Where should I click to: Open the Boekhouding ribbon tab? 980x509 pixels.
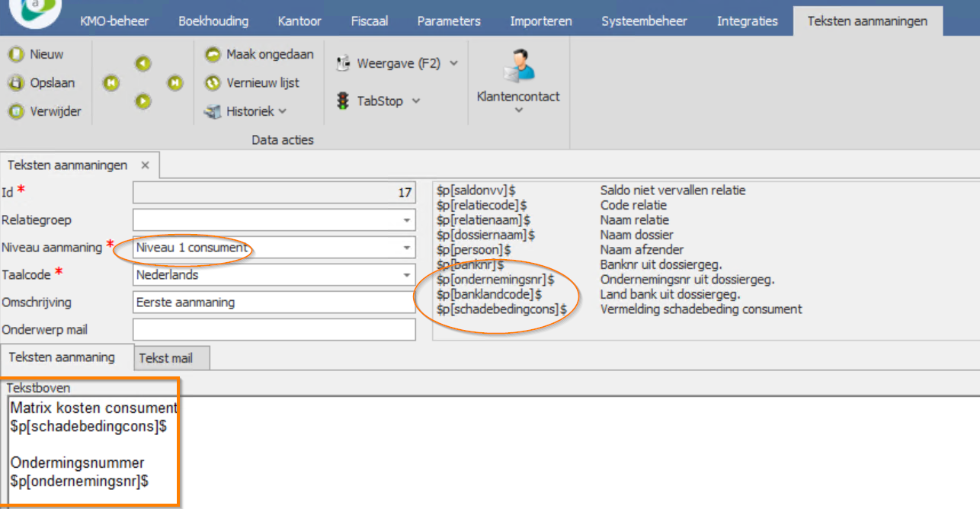pyautogui.click(x=213, y=21)
